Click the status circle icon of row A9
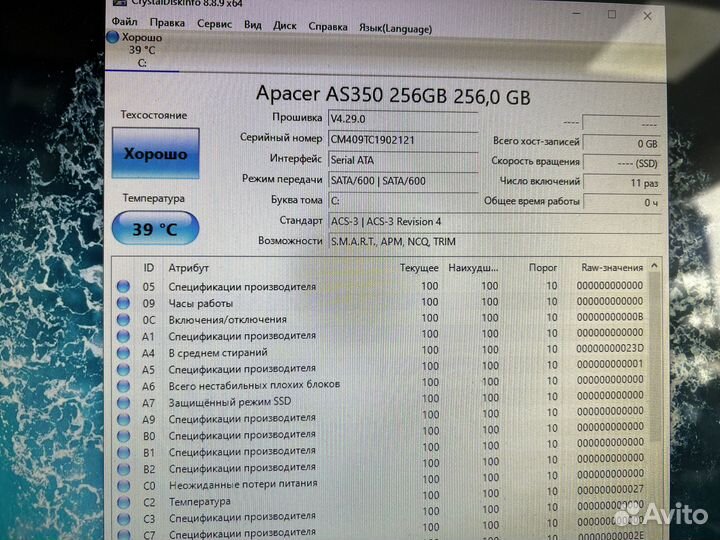 coord(123,419)
